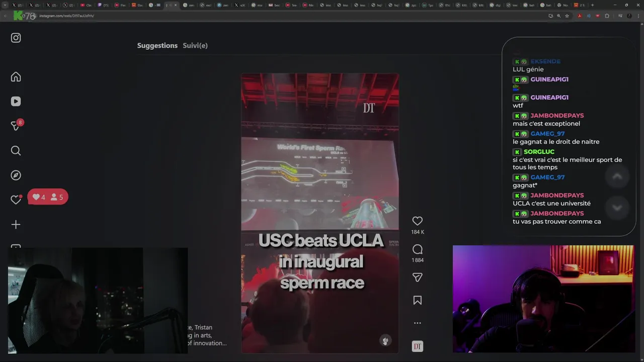Image resolution: width=644 pixels, height=362 pixels.
Task: Bookmark page with star icon
Action: pyautogui.click(x=567, y=16)
